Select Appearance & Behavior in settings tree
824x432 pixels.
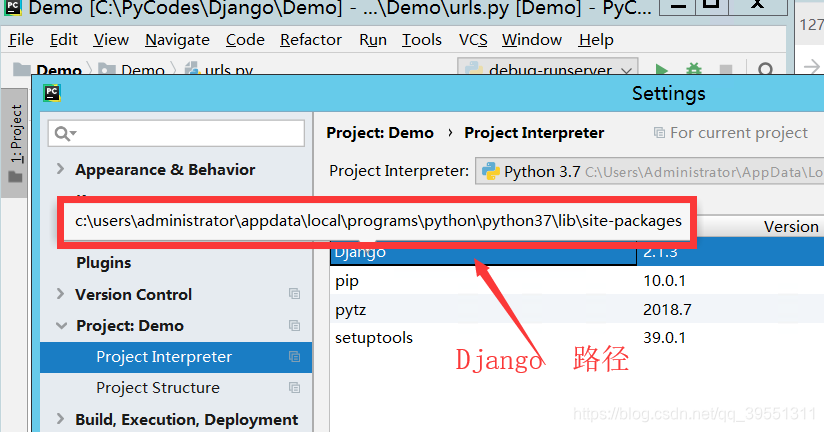tap(165, 170)
